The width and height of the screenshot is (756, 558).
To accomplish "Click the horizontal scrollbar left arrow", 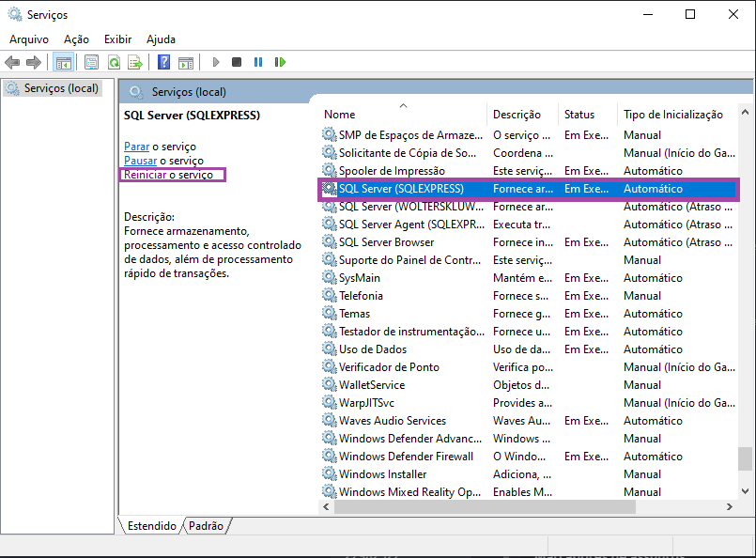I will 327,507.
